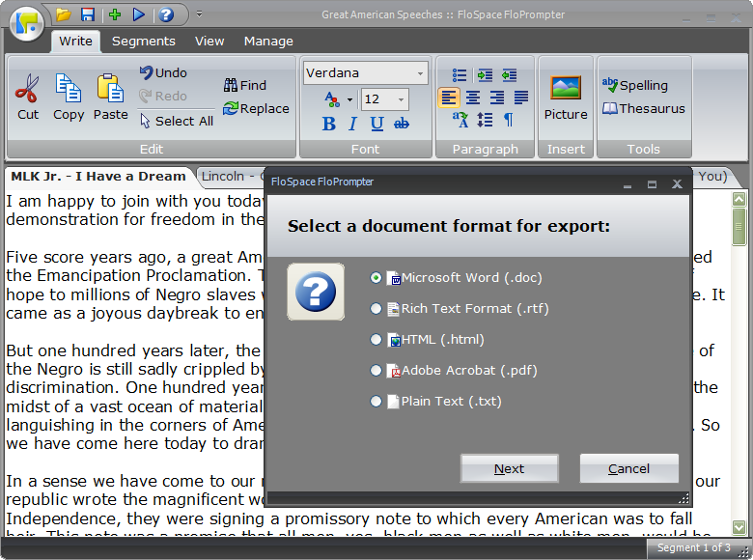Apply bold formatting
The width and height of the screenshot is (753, 560).
[x=329, y=124]
